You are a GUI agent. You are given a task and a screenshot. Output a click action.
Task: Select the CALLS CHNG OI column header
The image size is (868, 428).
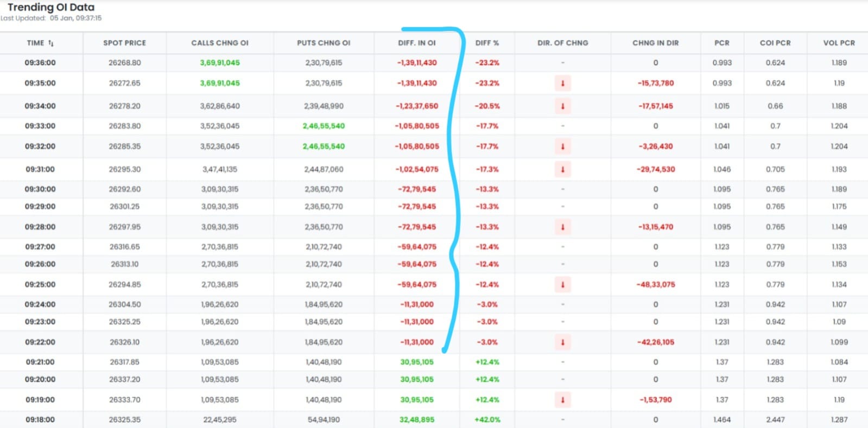(x=220, y=43)
